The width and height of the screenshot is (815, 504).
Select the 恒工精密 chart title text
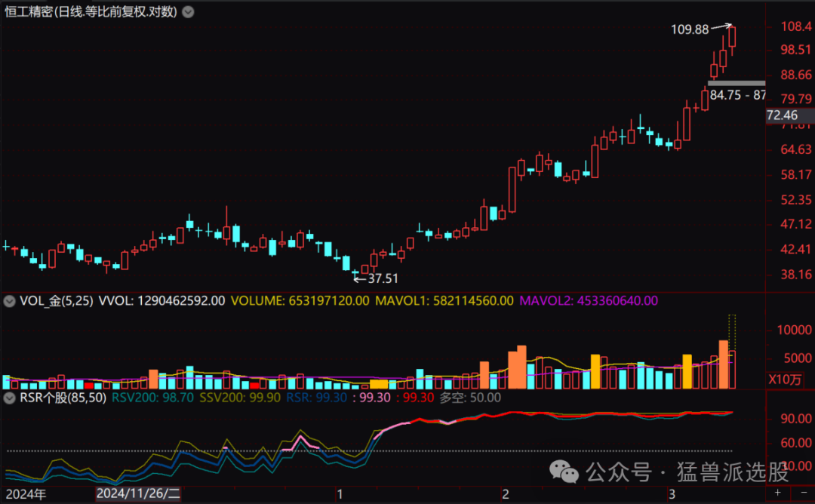(91, 12)
